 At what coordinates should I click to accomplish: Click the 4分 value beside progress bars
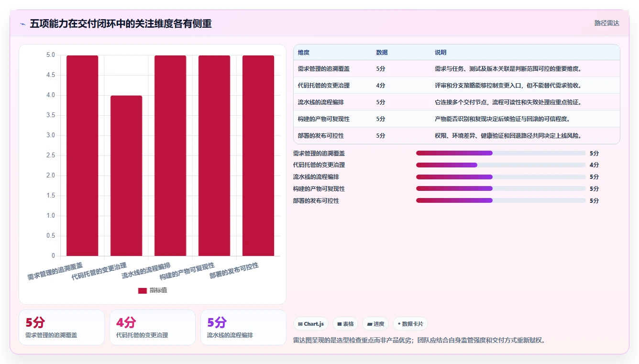pos(594,165)
